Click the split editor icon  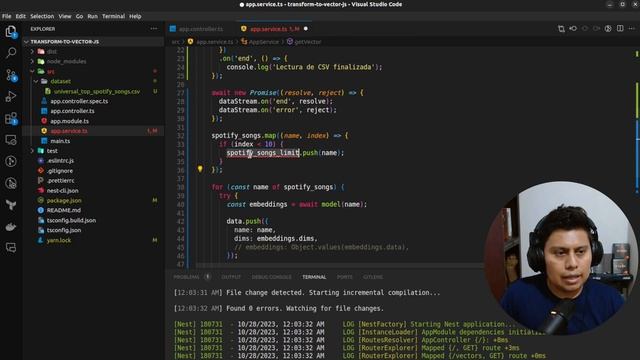(x=620, y=29)
